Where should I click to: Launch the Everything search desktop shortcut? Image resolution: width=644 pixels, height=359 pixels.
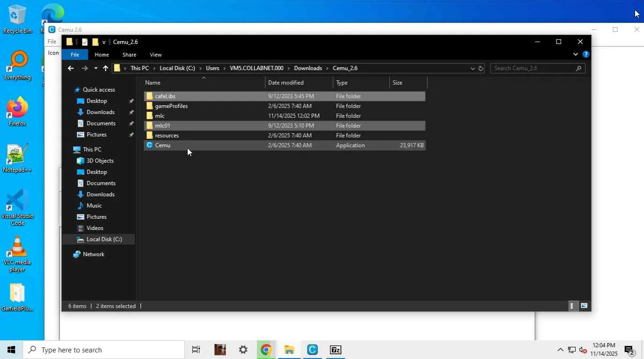click(17, 65)
